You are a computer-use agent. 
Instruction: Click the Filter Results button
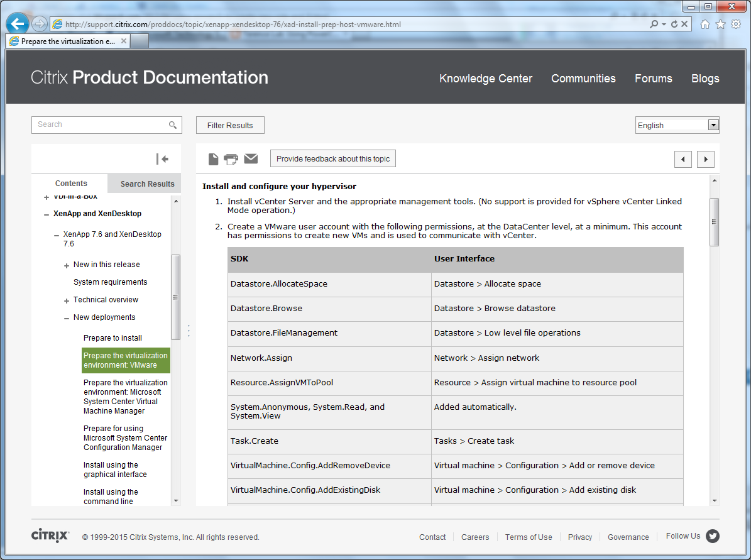pyautogui.click(x=230, y=125)
